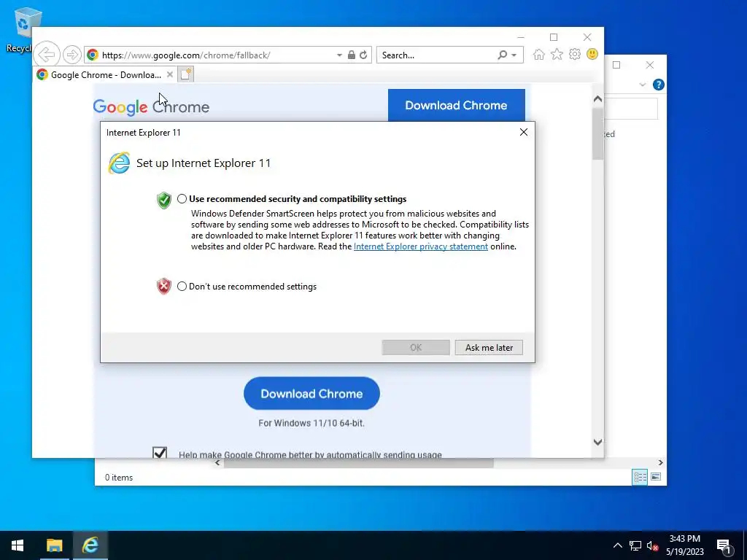This screenshot has width=747, height=560.
Task: Click the Set up Internet Explorer 11 heading
Action: [x=204, y=163]
